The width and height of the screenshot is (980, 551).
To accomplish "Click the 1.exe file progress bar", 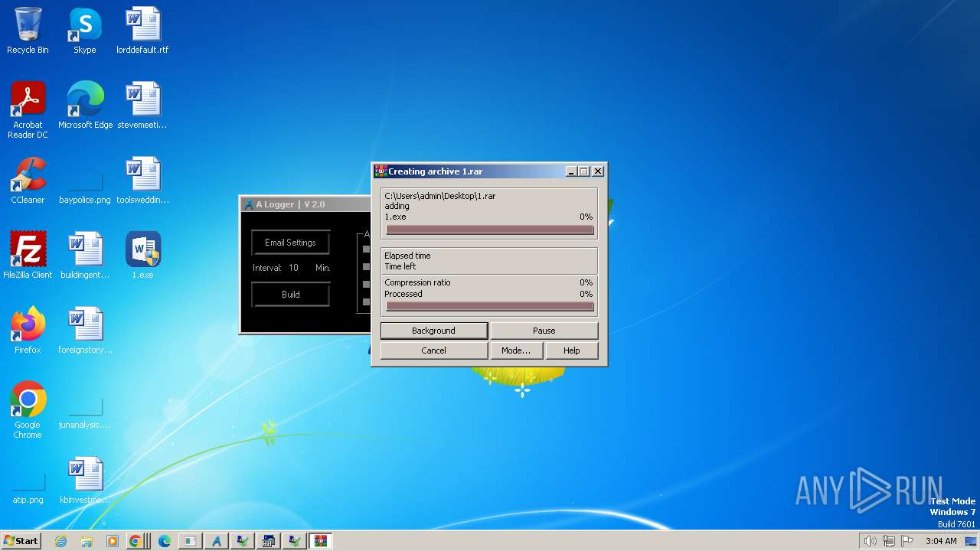I will (490, 230).
